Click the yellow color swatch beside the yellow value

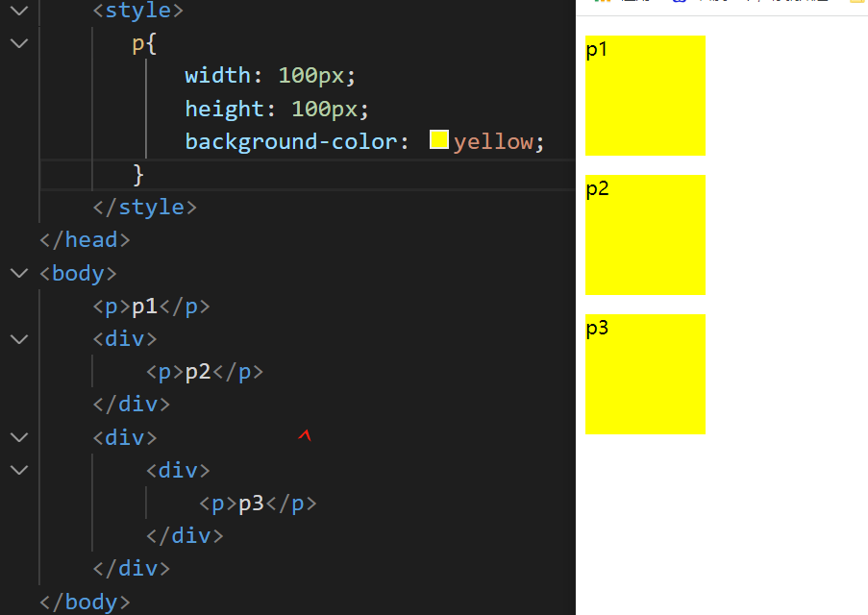(x=439, y=138)
